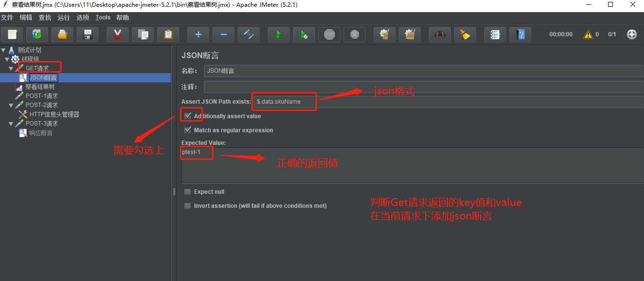644x281 pixels.
Task: Select the POST-2请求 tree item
Action: 42,105
